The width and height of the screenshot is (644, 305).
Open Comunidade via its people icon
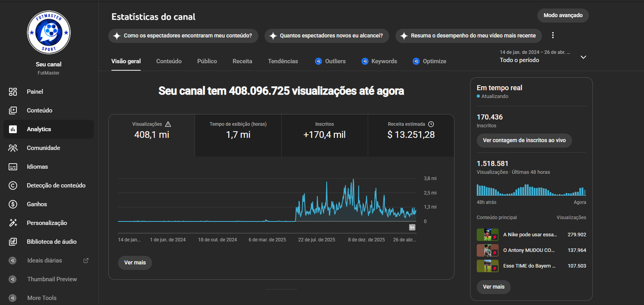13,148
